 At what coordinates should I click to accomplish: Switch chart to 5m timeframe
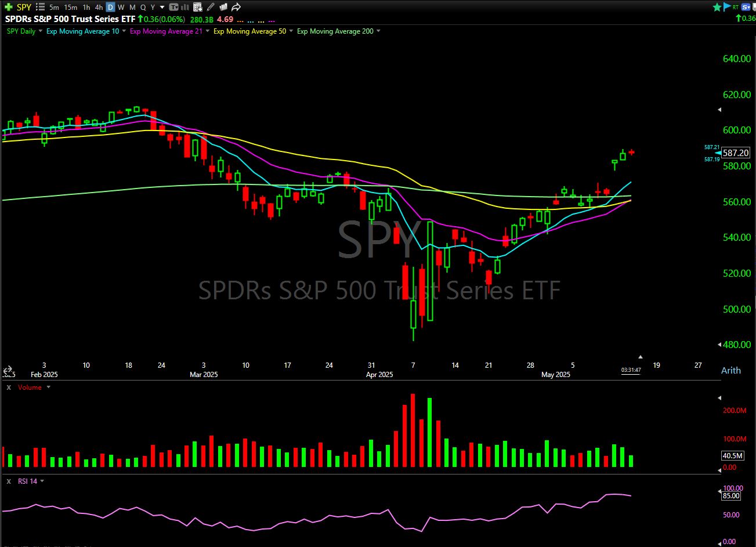tap(54, 7)
